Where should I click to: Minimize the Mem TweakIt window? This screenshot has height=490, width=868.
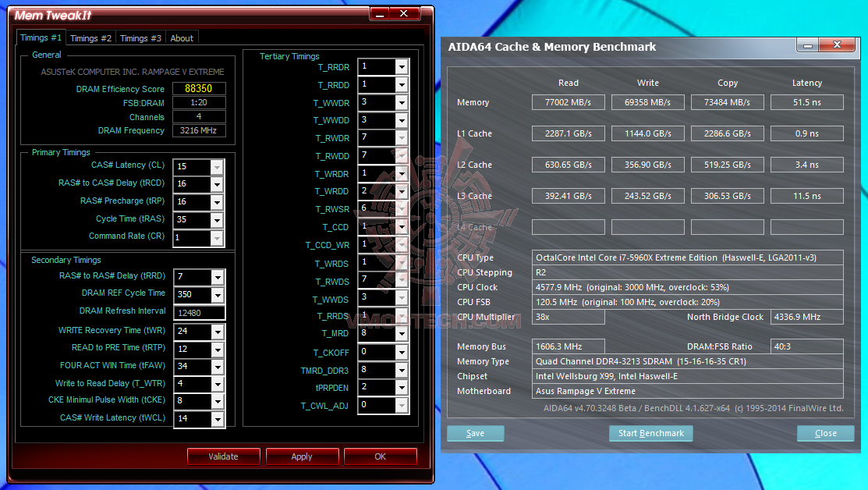tap(380, 14)
